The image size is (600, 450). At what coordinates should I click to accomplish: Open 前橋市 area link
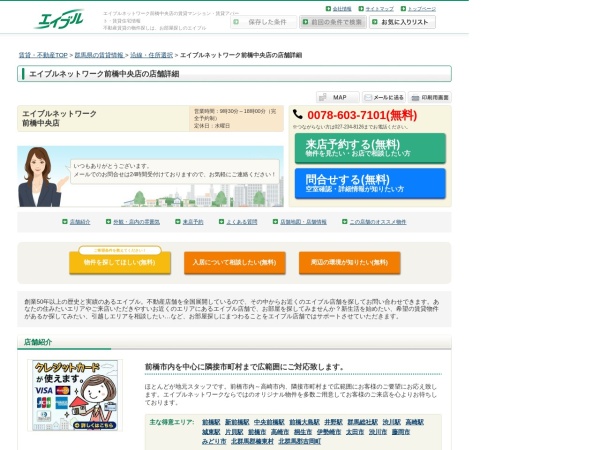tap(257, 432)
